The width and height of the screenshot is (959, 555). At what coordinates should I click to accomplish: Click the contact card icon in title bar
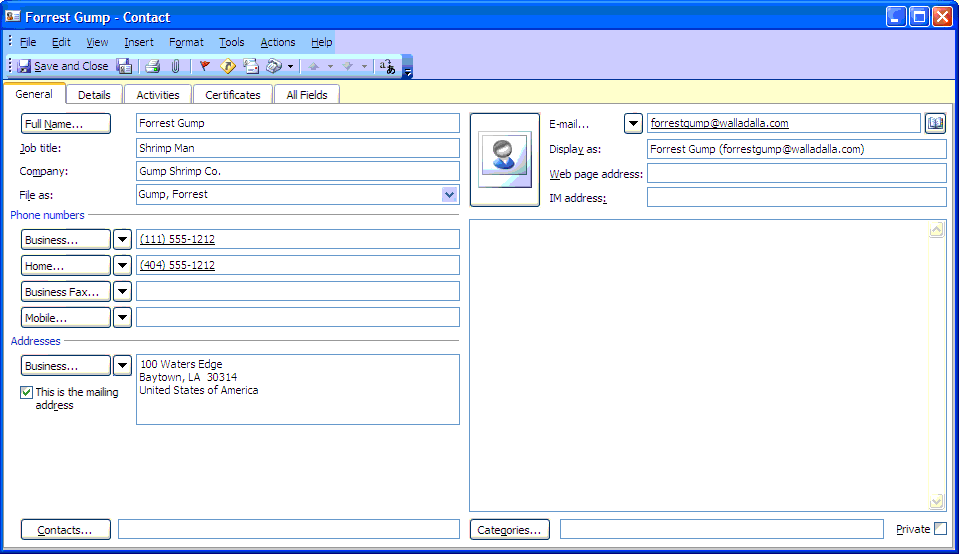[x=12, y=17]
